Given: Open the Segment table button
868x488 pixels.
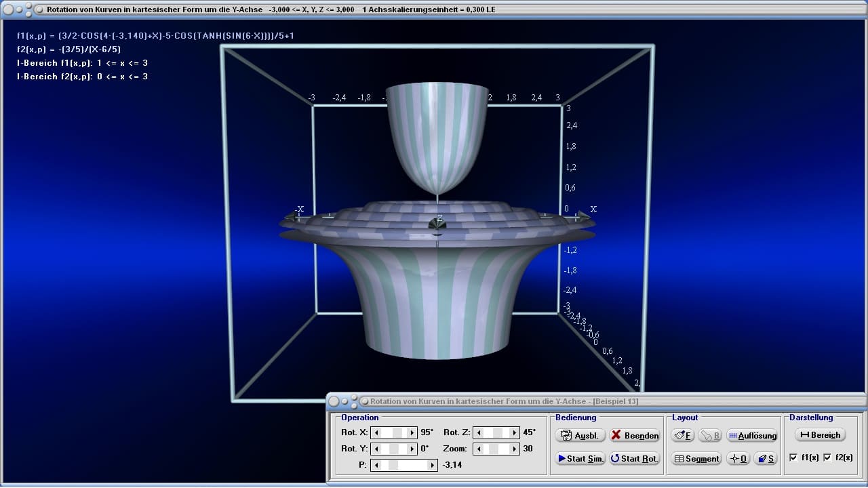Looking at the screenshot, I should (696, 458).
